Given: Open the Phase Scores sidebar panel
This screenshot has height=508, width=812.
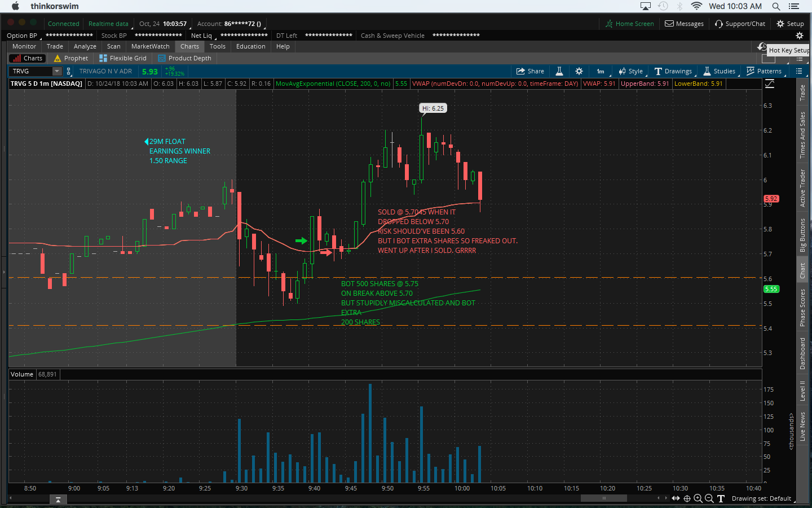Looking at the screenshot, I should 802,308.
